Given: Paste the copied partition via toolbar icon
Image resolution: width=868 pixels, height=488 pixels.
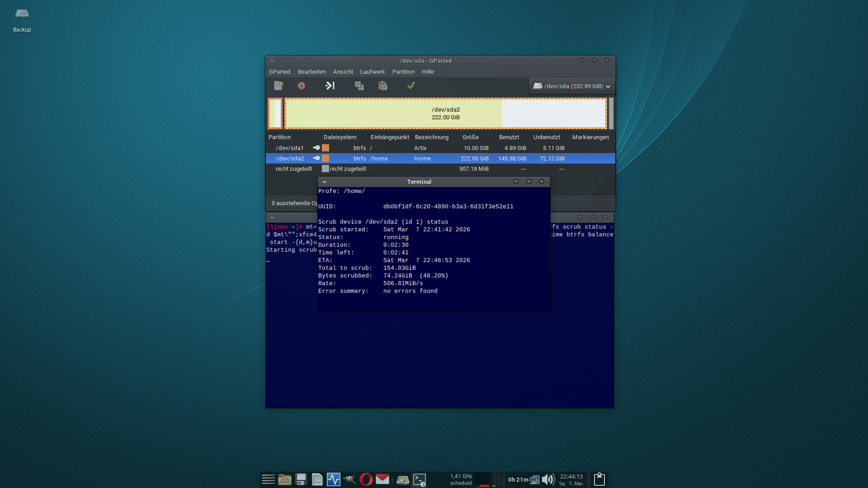Looking at the screenshot, I should click(x=383, y=86).
